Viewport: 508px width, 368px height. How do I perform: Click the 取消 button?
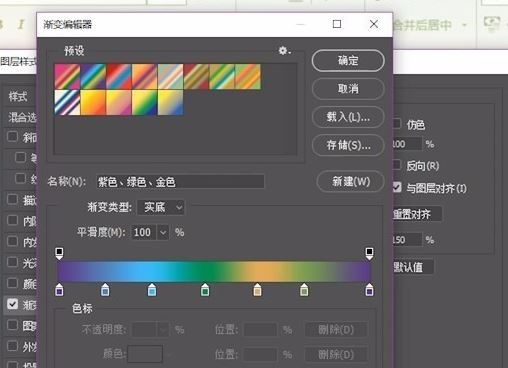[348, 89]
